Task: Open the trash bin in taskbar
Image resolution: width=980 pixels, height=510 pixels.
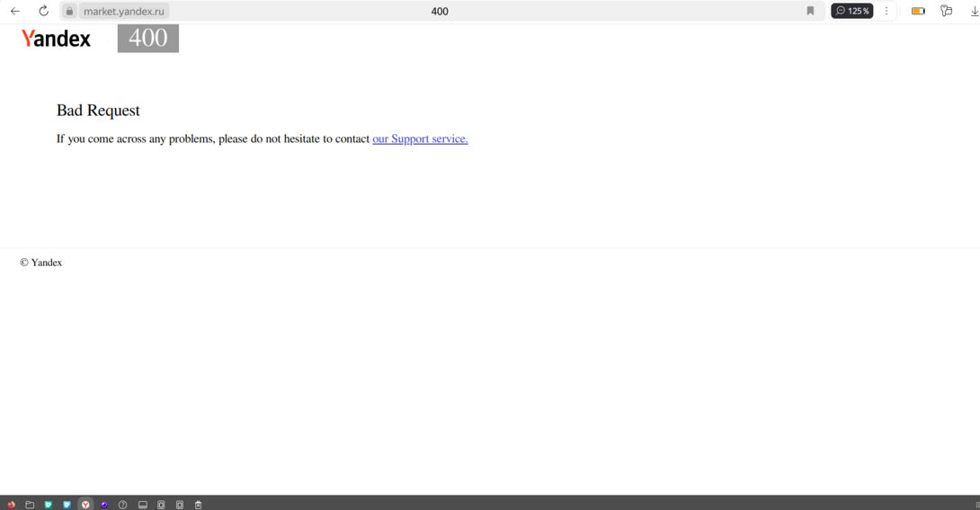Action: click(198, 505)
